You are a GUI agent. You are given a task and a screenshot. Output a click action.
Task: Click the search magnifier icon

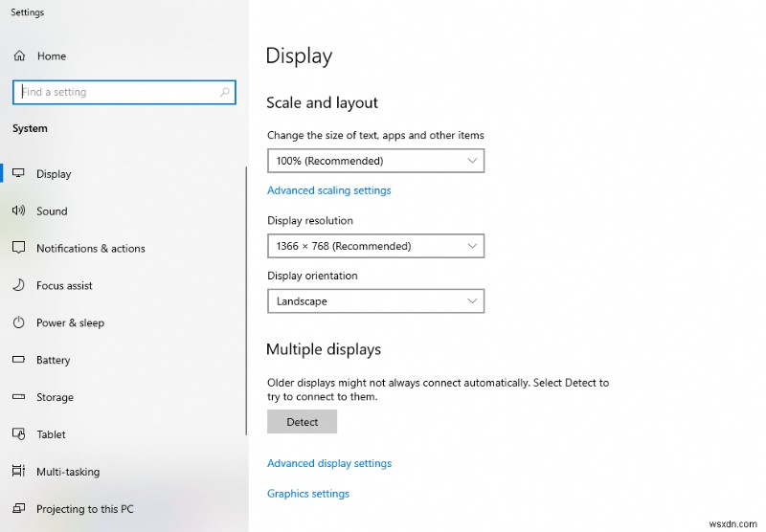(x=225, y=92)
